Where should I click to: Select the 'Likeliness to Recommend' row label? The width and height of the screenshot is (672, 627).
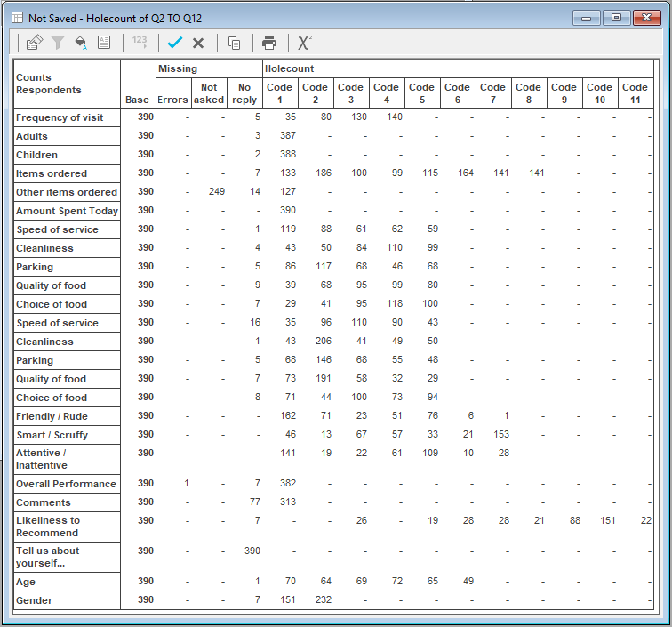[x=48, y=527]
